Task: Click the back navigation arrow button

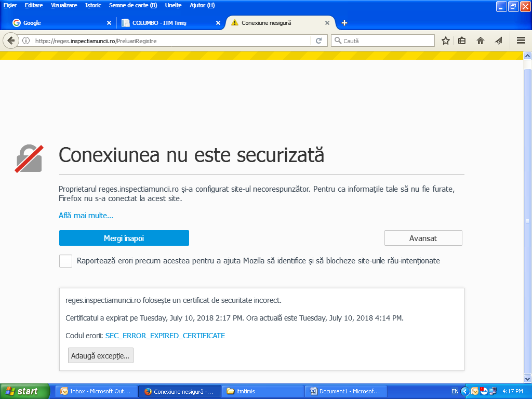Action: point(11,41)
